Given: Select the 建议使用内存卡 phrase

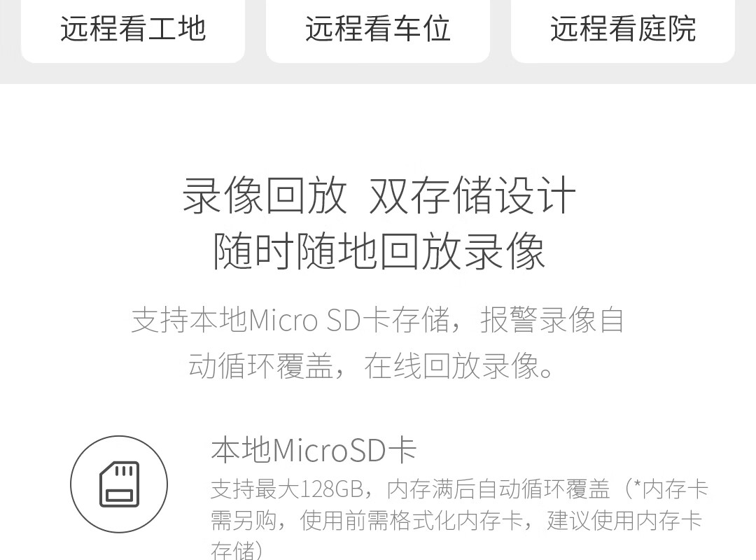Looking at the screenshot, I should [624, 521].
